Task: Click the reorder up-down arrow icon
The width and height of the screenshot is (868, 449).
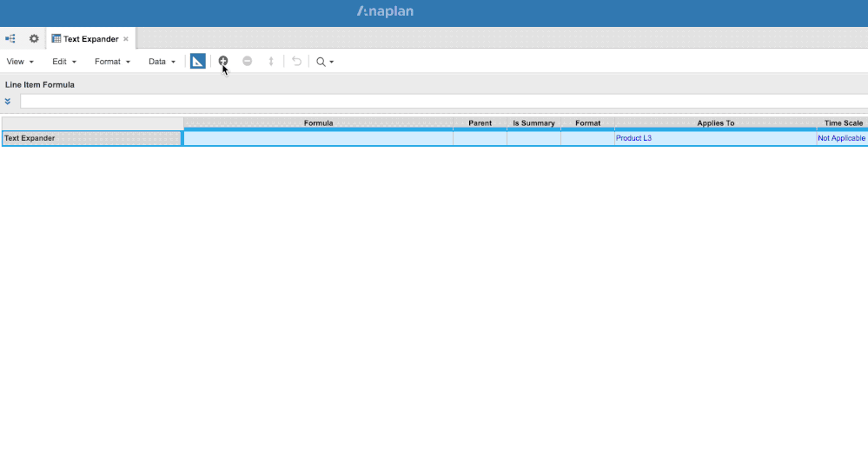Action: 271,62
